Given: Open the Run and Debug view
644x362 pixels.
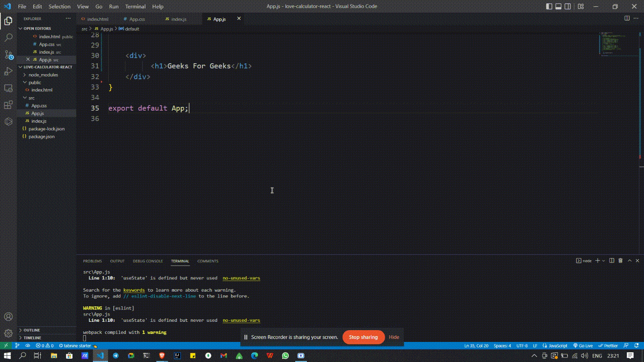Looking at the screenshot, I should (x=8, y=71).
